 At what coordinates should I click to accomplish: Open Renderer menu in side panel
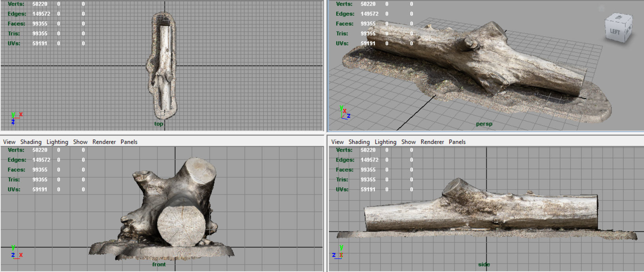(x=432, y=142)
